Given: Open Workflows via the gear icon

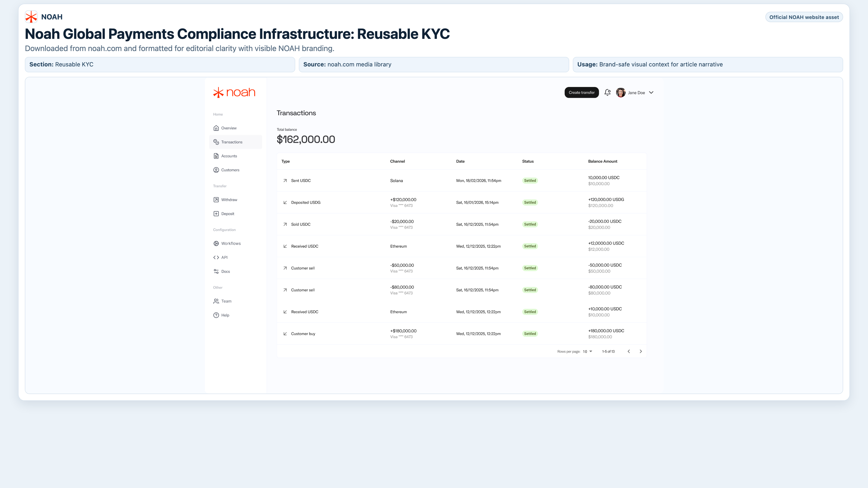Looking at the screenshot, I should pyautogui.click(x=216, y=243).
